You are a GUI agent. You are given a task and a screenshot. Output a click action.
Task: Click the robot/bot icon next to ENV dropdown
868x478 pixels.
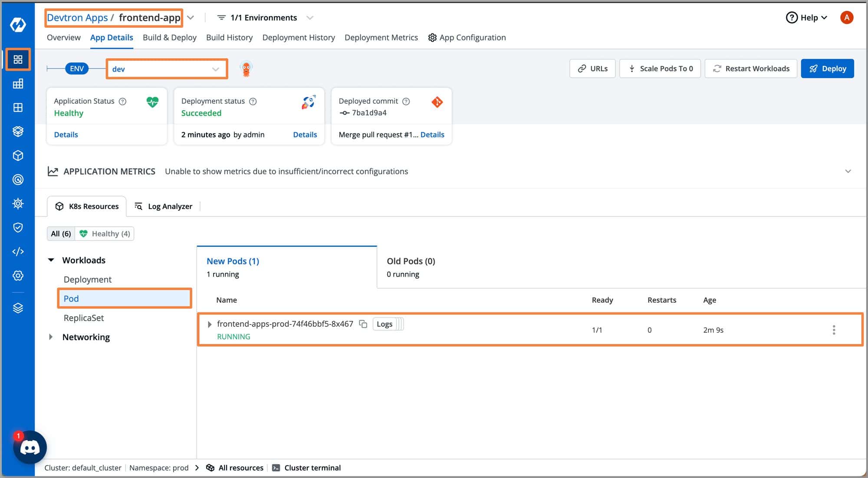pyautogui.click(x=246, y=69)
